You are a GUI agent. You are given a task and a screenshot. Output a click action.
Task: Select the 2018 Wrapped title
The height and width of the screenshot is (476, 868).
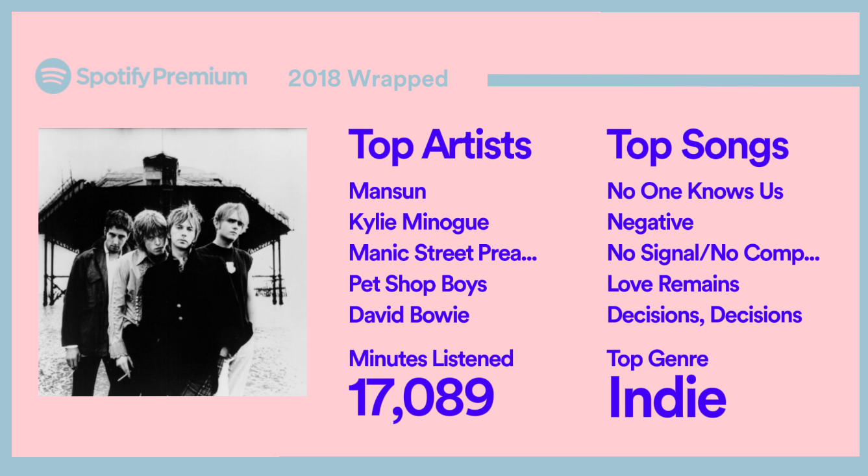pyautogui.click(x=368, y=79)
